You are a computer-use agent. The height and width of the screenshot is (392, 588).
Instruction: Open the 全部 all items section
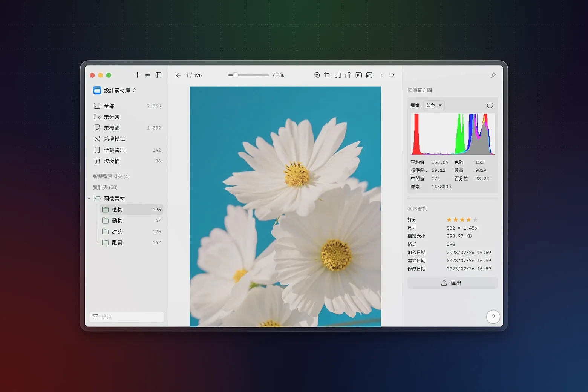coord(127,106)
